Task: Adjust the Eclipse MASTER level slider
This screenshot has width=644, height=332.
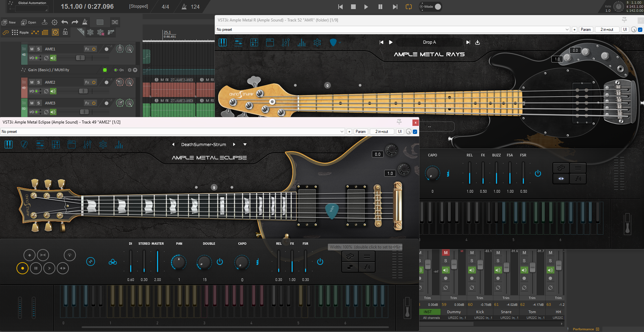Action: click(157, 261)
